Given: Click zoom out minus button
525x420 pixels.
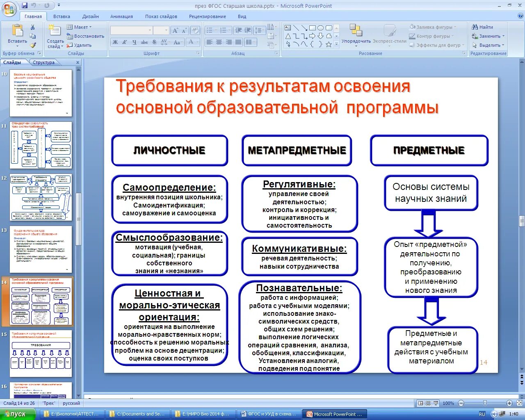Looking at the screenshot, I should 461,403.
